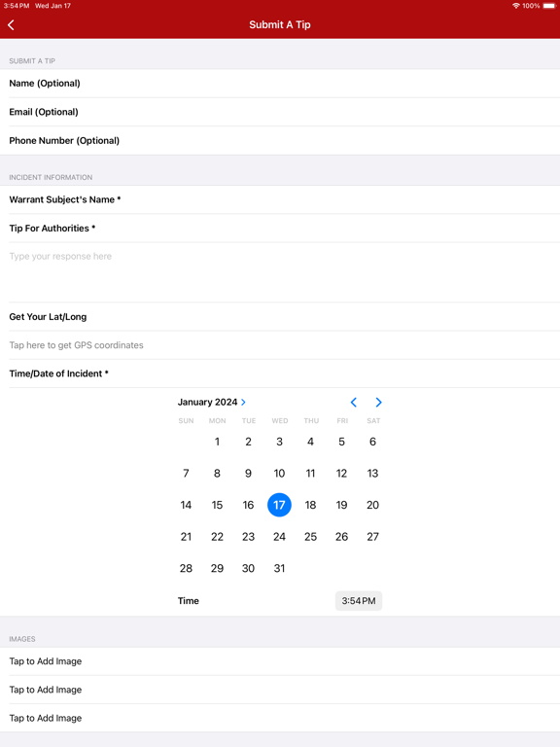Tap the Wi-Fi icon in status bar
Image resolution: width=560 pixels, height=747 pixels.
(515, 6)
